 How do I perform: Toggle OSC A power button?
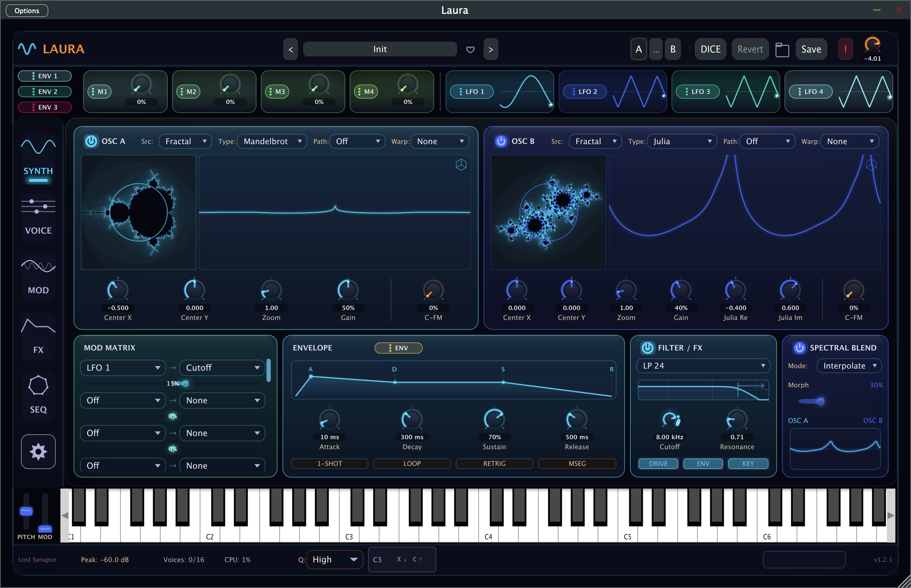(91, 141)
